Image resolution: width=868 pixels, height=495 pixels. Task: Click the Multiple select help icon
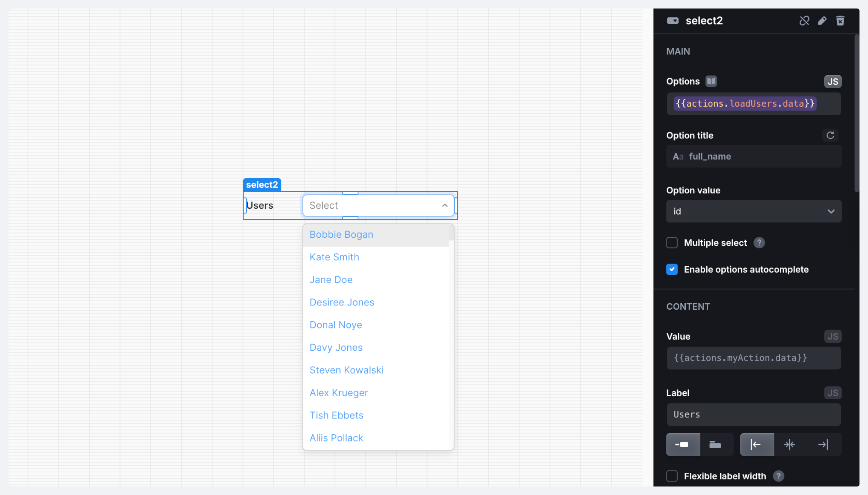tap(759, 243)
